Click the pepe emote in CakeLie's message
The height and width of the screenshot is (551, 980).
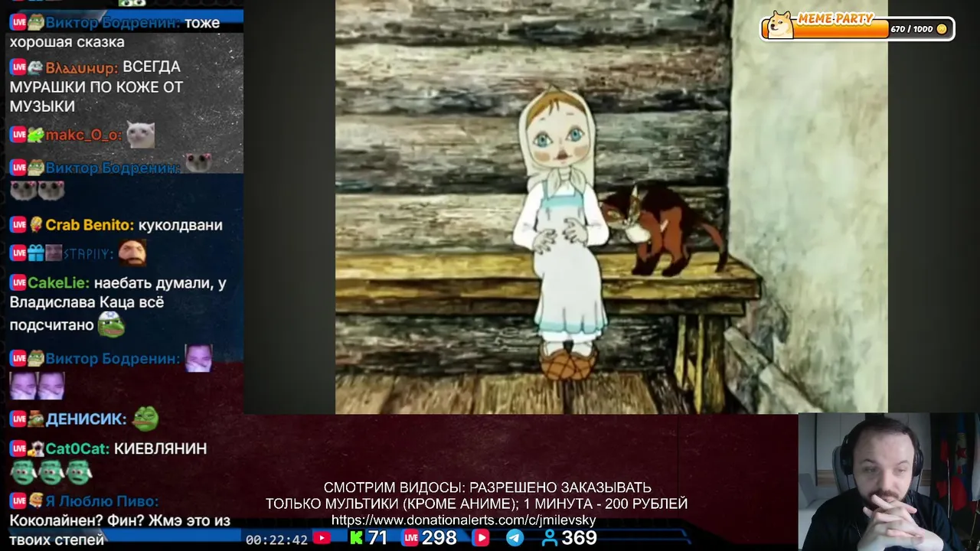111,324
